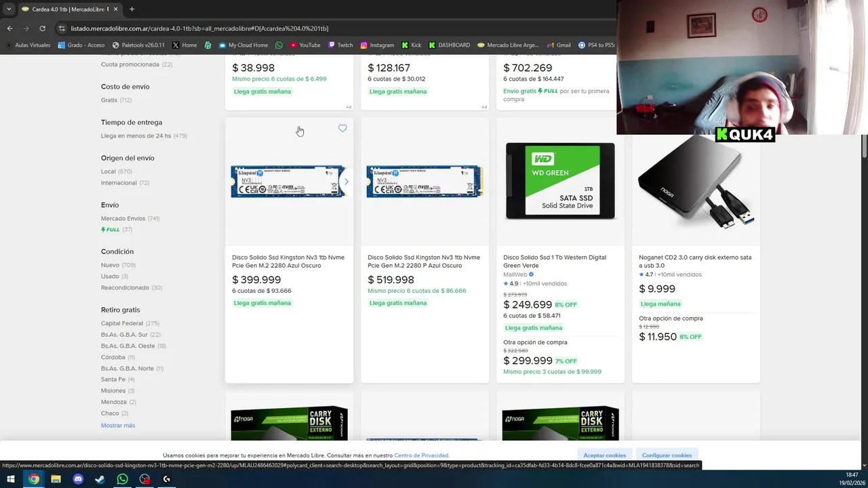Screen dimensions: 868x488
Task: Go back with the browser back arrow
Action: (9, 28)
